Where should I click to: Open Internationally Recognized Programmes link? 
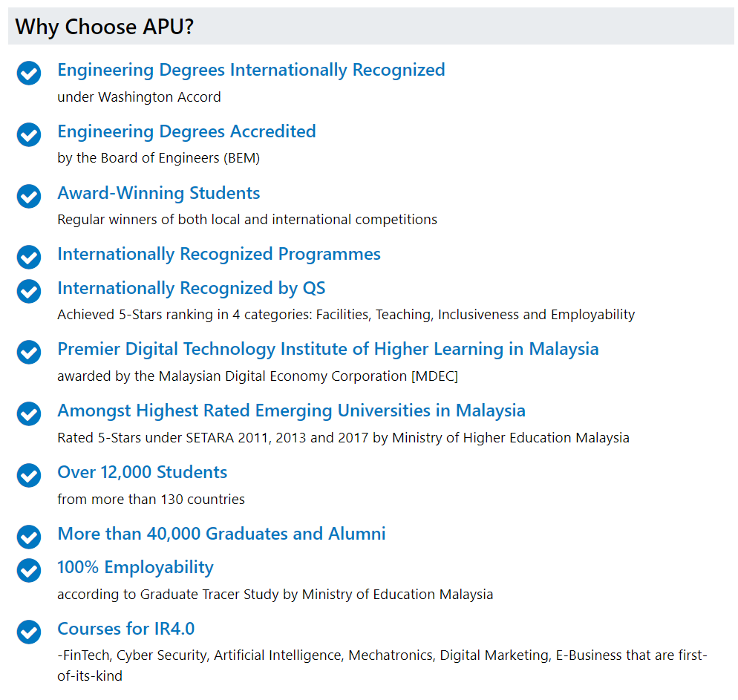coord(219,254)
